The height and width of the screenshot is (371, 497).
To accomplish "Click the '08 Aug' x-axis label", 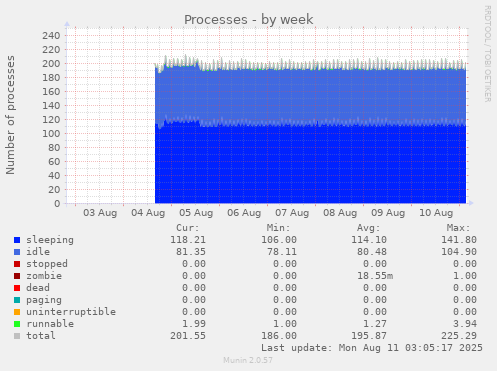I will tap(340, 213).
